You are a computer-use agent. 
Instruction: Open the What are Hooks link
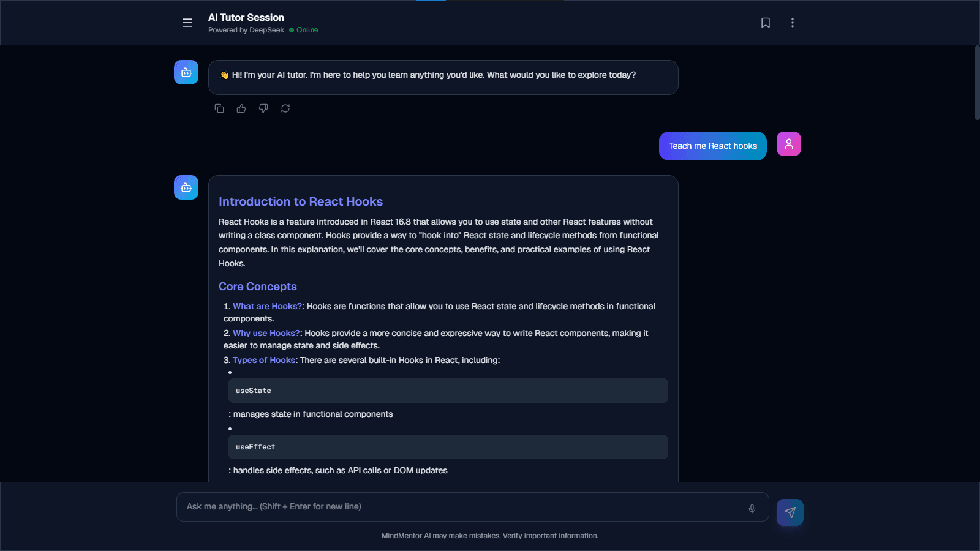coord(266,306)
